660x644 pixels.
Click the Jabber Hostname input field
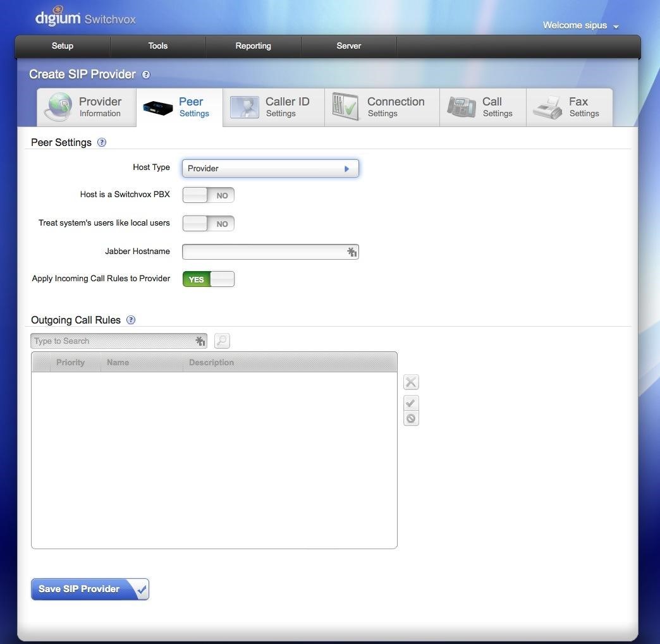[x=271, y=252]
